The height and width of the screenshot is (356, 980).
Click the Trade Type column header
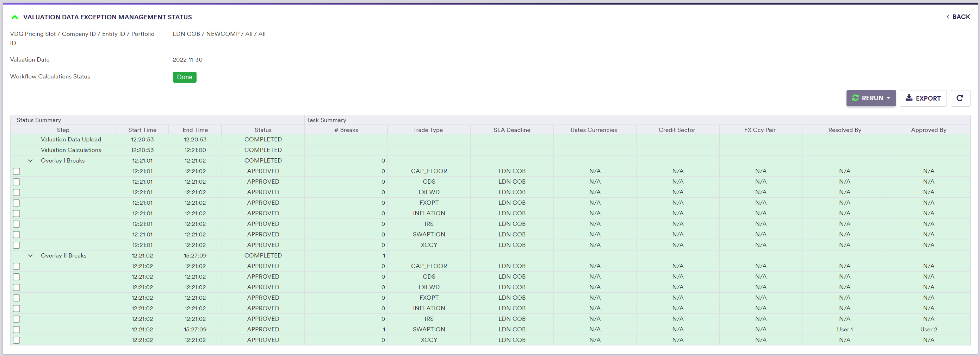point(428,130)
